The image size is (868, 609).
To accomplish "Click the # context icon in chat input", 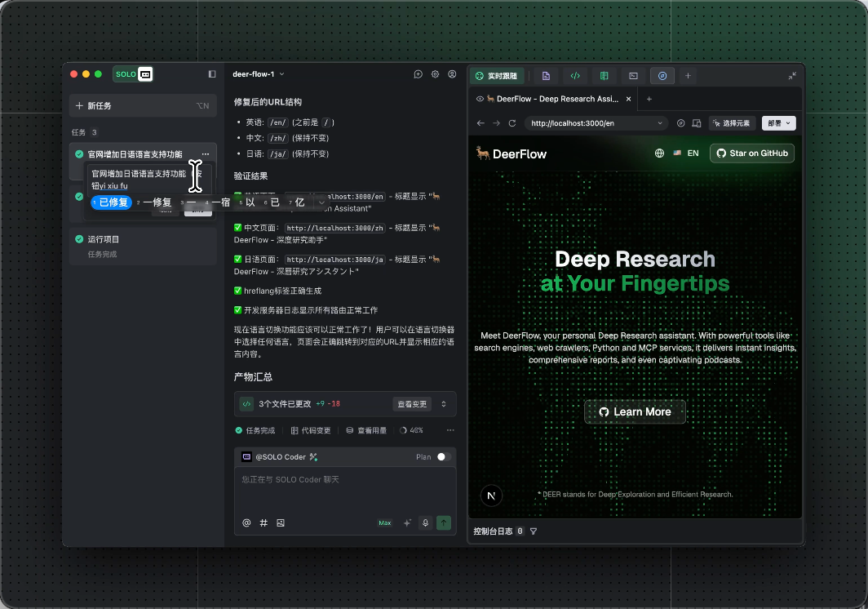I will coord(263,522).
